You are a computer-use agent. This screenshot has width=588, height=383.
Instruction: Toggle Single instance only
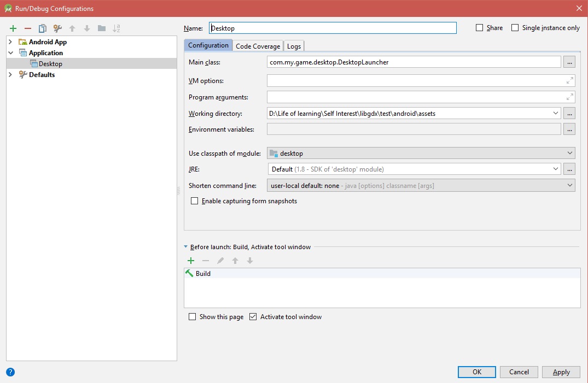[x=515, y=27]
